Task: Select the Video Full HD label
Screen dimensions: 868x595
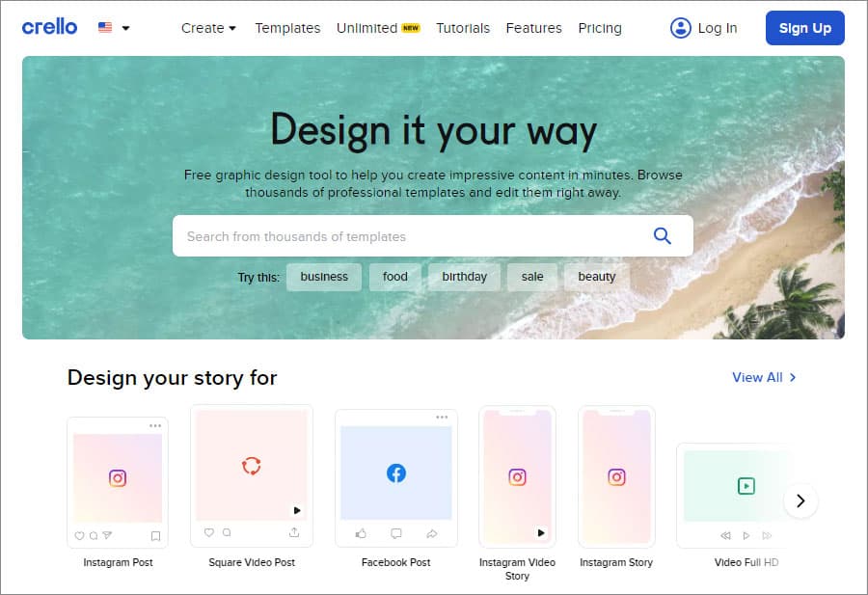Action: (x=746, y=562)
